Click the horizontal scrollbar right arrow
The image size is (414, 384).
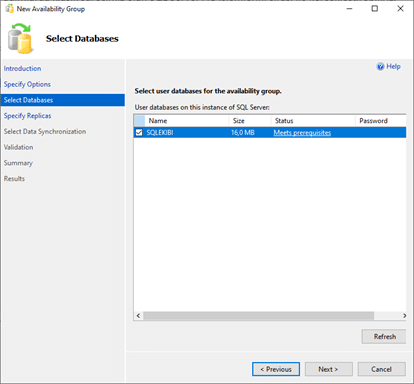(x=404, y=316)
